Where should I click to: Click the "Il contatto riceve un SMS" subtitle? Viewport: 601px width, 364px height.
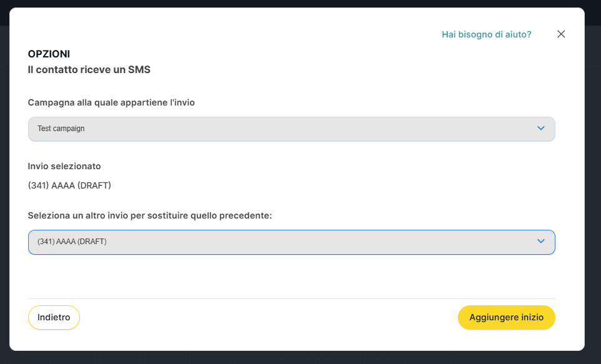coord(89,69)
